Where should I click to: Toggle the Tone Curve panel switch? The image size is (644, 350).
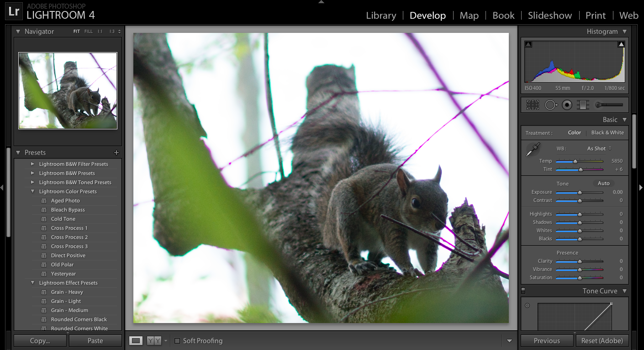523,291
